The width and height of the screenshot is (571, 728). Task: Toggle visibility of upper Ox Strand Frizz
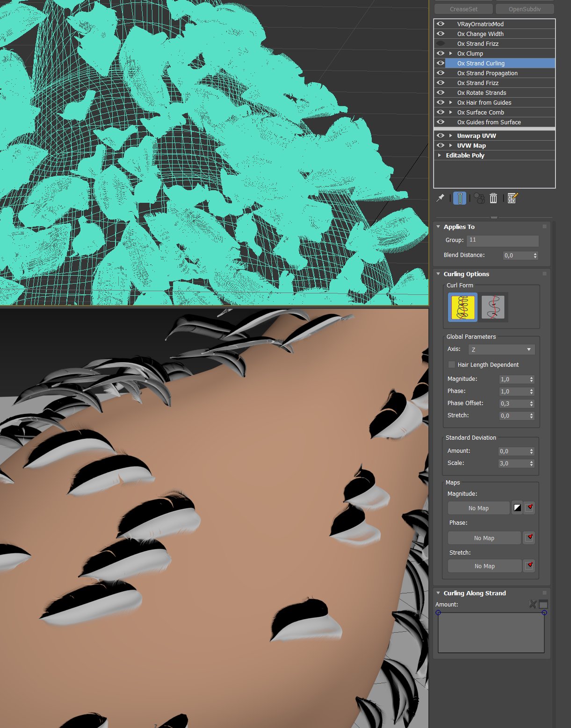[441, 43]
